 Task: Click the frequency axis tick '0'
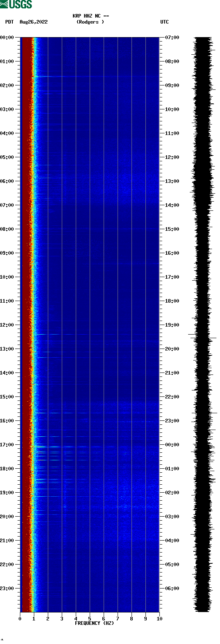tap(20, 619)
